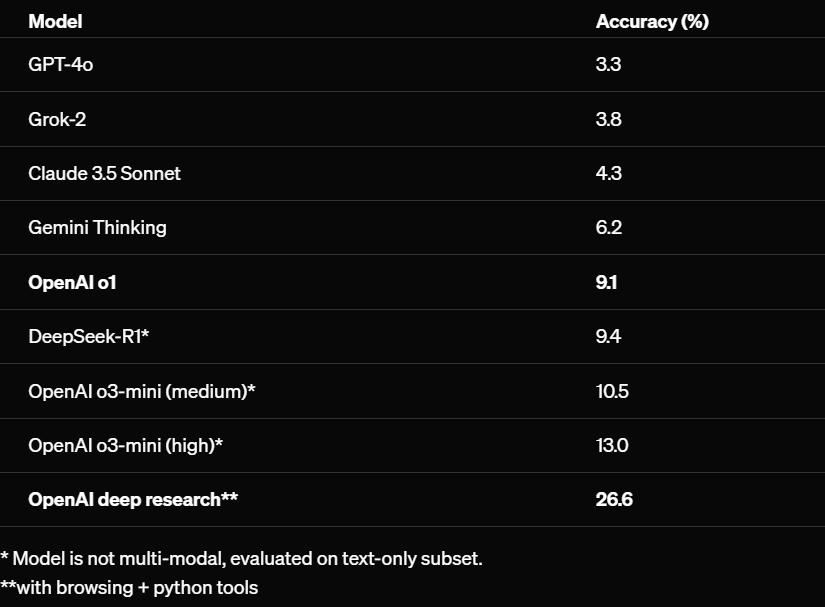Click the 26.6 accuracy value
825x607 pixels.
[x=614, y=498]
